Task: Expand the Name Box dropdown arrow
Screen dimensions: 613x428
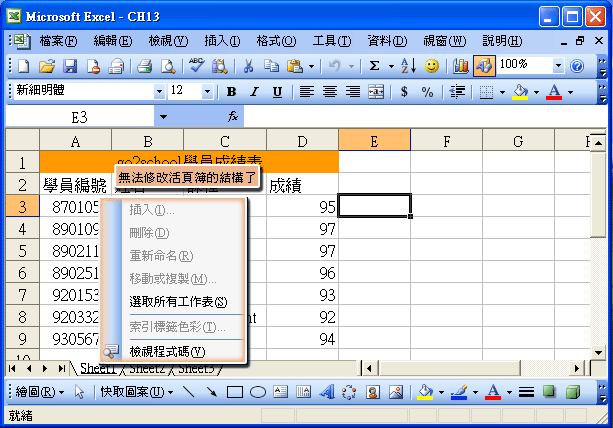Action: (163, 117)
